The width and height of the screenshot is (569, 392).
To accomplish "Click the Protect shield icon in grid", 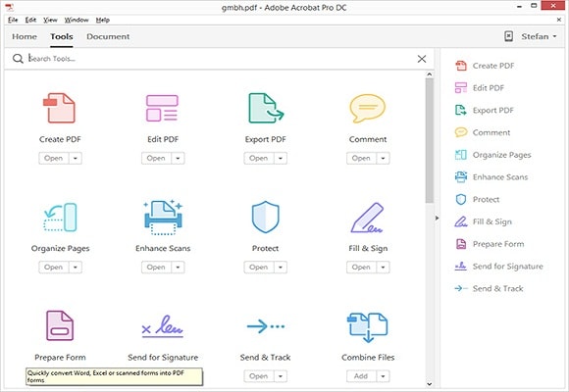I will tap(266, 217).
